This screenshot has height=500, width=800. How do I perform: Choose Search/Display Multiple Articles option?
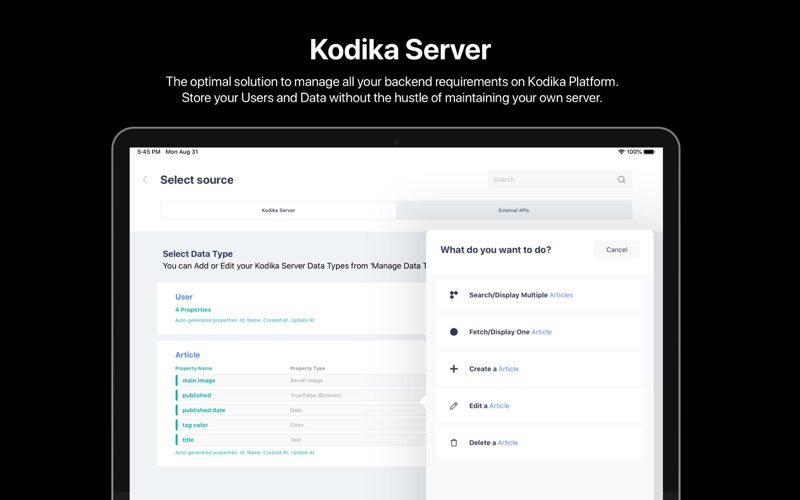tap(539, 295)
